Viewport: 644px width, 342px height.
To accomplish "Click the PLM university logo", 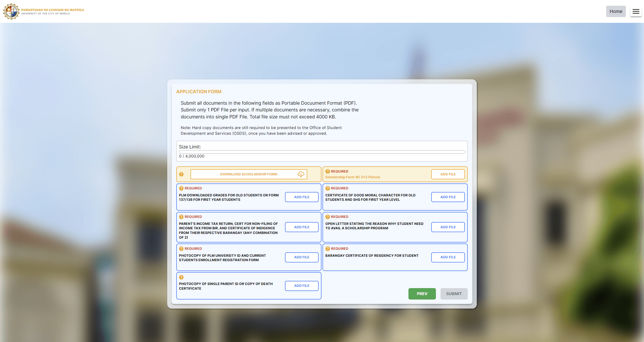I will 11,11.
